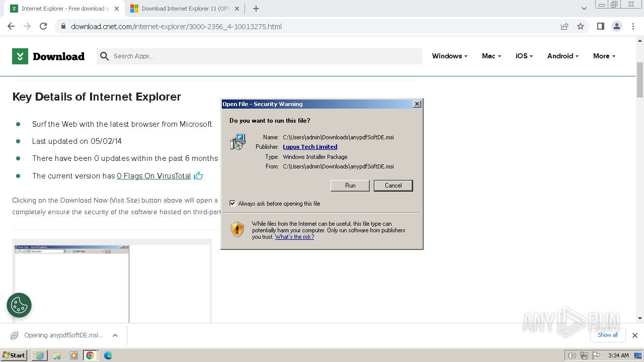Expand the More menu
Screen dimensions: 644x362
coord(604,56)
